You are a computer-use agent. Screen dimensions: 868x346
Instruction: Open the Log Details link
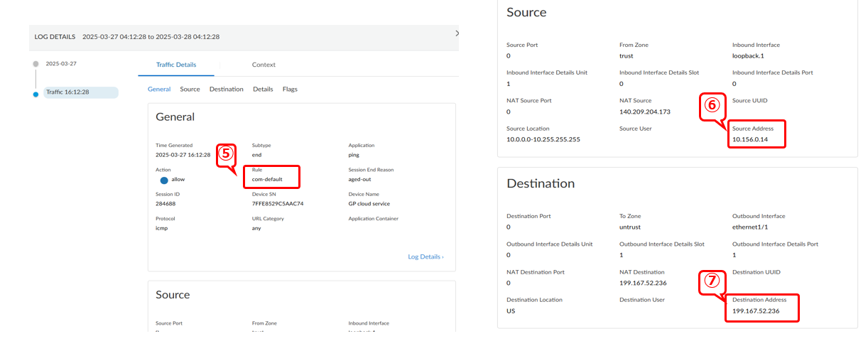pyautogui.click(x=425, y=256)
